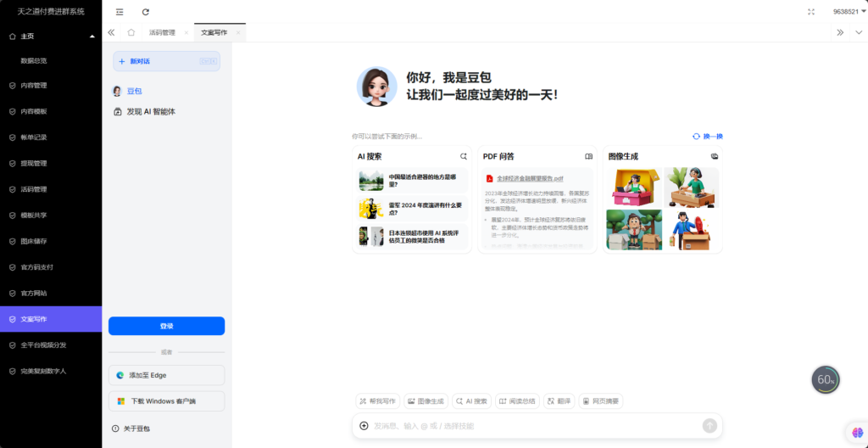Image resolution: width=868 pixels, height=448 pixels.
Task: Switch to the 活码管理 tab
Action: coord(162,33)
